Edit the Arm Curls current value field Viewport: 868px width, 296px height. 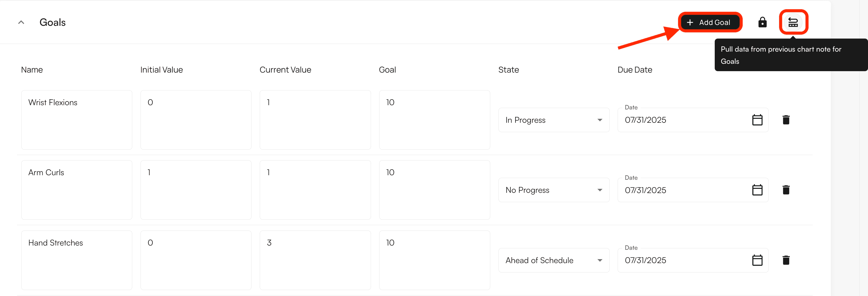click(315, 190)
